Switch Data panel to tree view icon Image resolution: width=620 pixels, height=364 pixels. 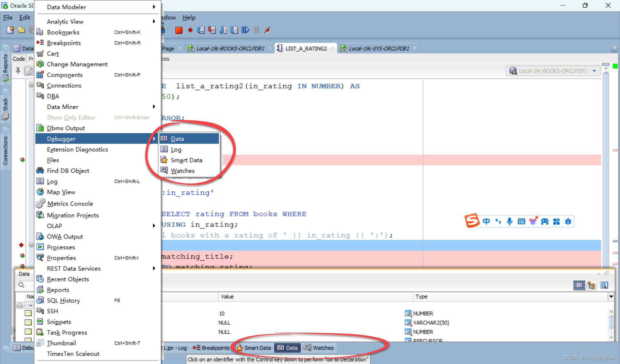click(591, 285)
